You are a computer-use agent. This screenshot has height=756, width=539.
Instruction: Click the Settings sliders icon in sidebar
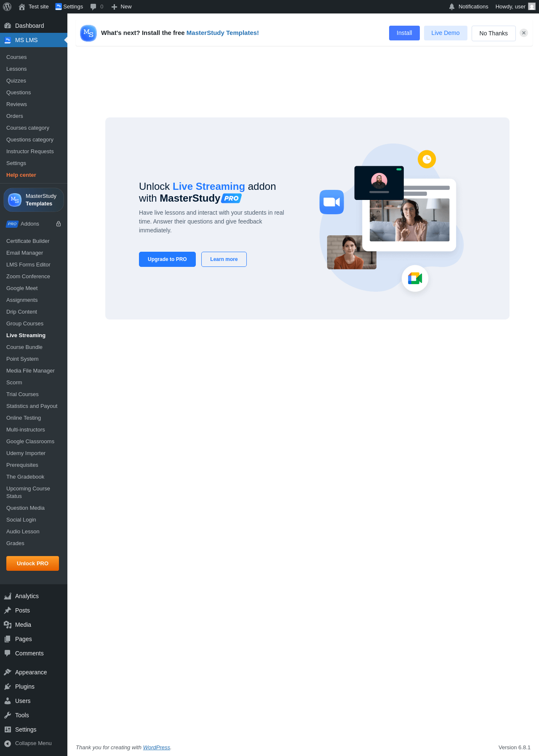8,729
